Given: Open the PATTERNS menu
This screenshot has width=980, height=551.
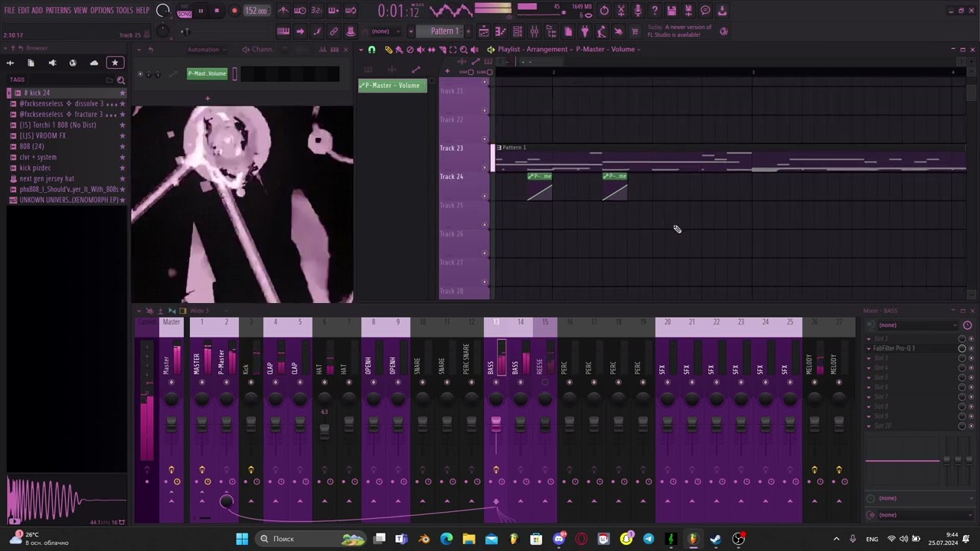Looking at the screenshot, I should pos(58,11).
